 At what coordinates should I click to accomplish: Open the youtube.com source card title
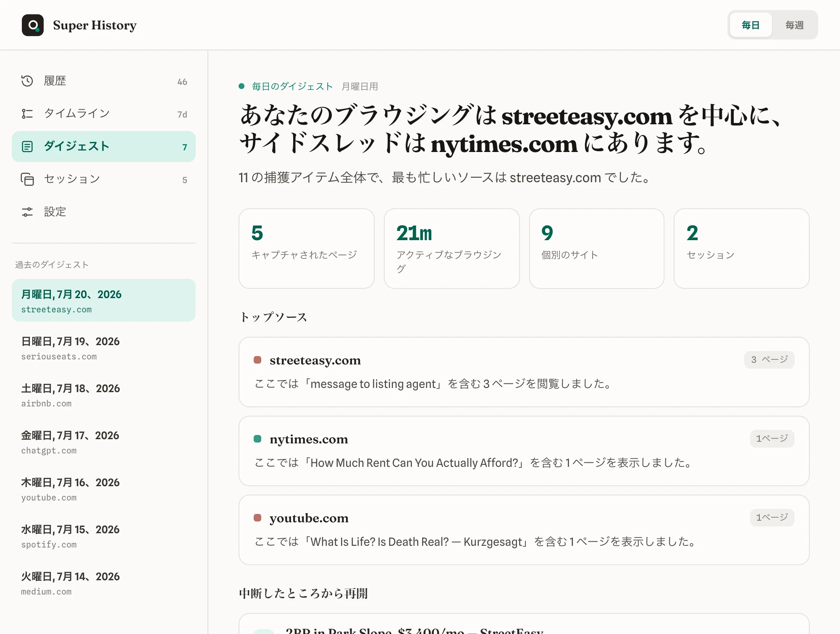tap(309, 518)
